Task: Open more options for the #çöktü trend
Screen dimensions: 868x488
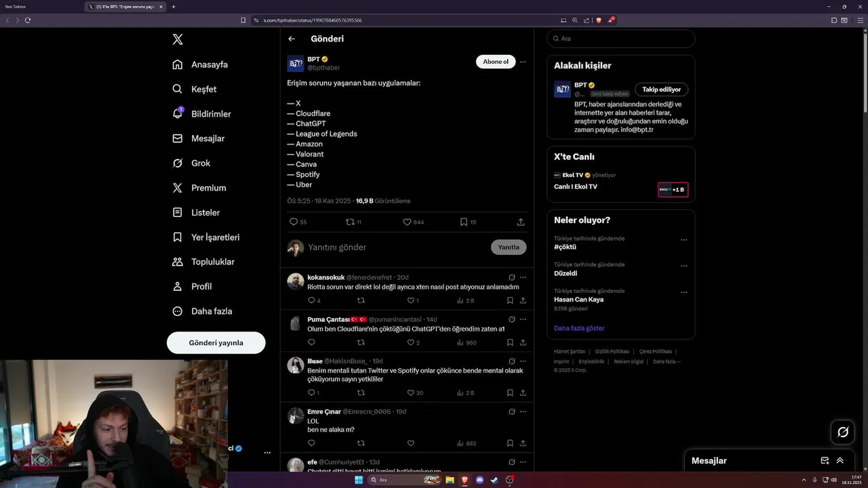Action: tap(684, 240)
